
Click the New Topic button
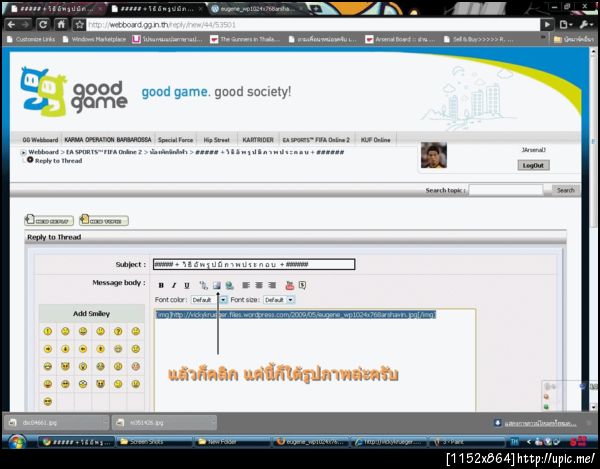[x=104, y=220]
